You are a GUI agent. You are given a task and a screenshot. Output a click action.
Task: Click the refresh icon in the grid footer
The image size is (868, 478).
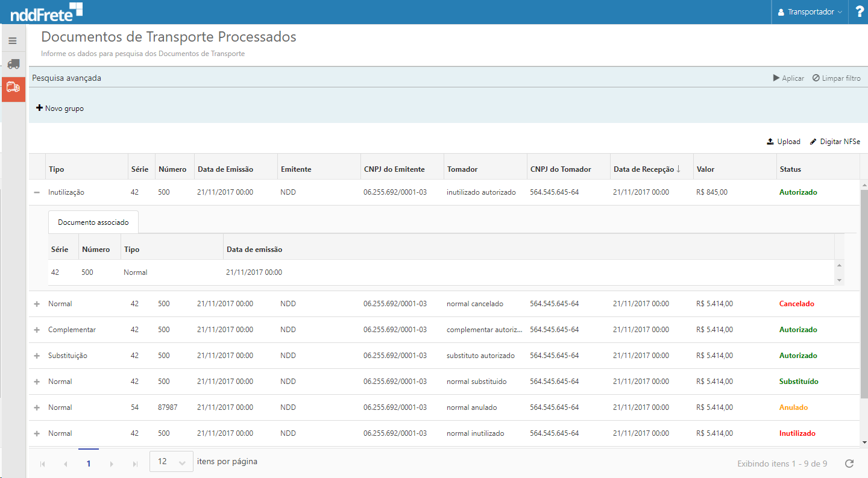click(849, 464)
